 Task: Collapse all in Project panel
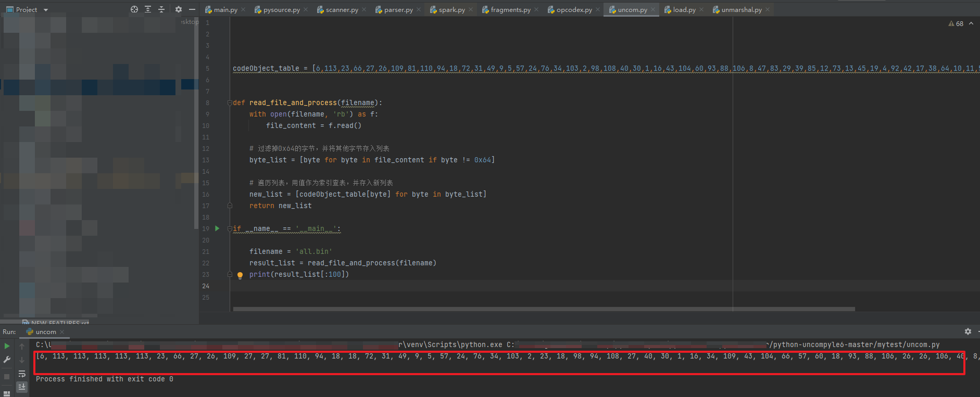pyautogui.click(x=161, y=9)
